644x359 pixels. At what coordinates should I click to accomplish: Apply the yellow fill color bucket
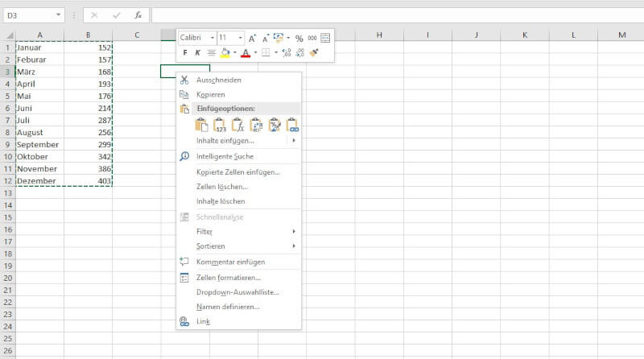tap(225, 53)
